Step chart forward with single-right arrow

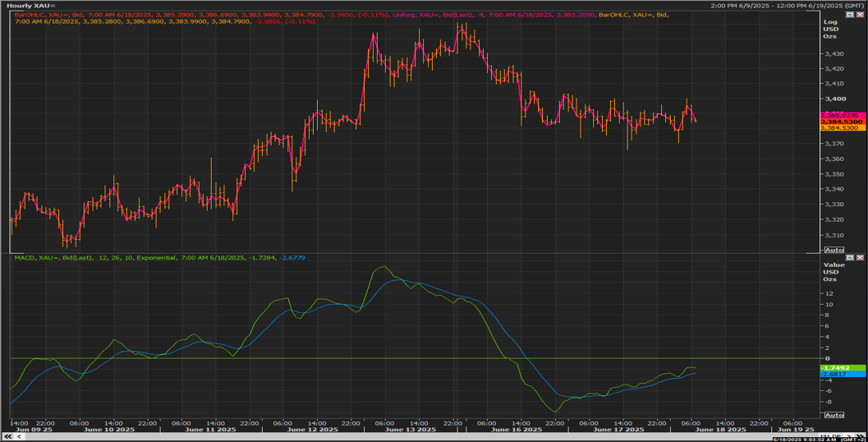[848, 436]
